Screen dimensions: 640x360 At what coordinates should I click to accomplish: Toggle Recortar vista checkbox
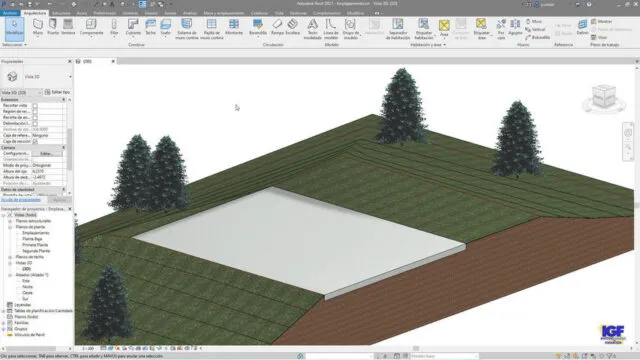[35, 106]
